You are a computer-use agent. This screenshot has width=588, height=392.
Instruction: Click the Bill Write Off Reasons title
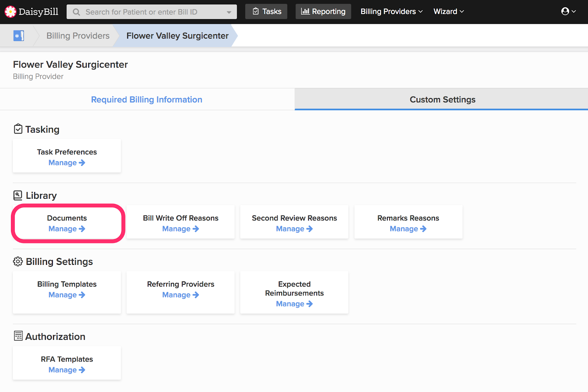click(181, 218)
